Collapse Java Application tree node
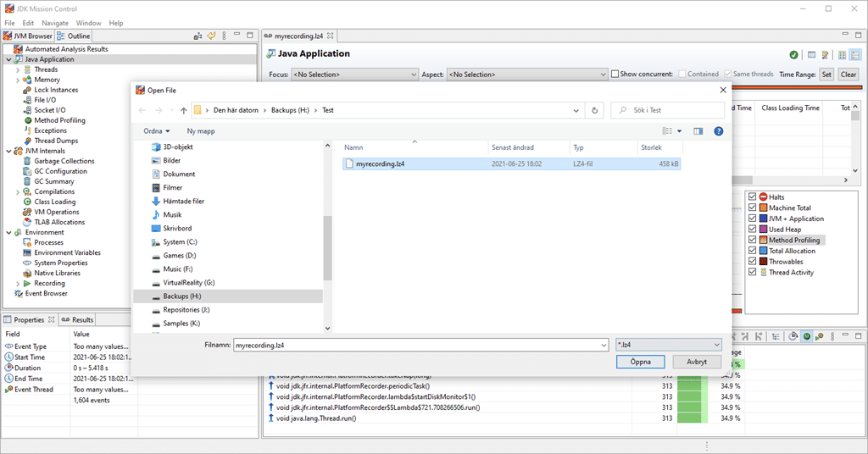Viewport: 868px width, 454px height. point(8,59)
